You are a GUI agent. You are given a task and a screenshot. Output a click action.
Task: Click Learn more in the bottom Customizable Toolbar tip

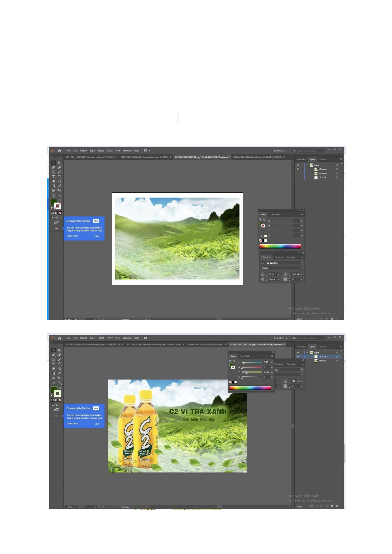72,423
